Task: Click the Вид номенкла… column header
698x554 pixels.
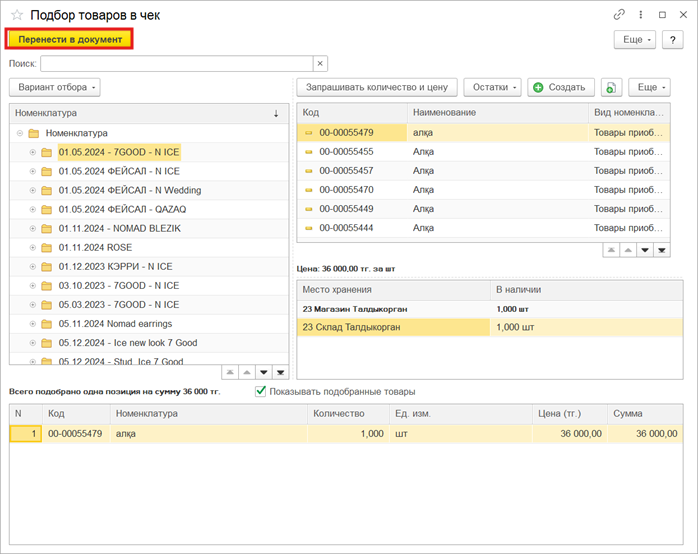Action: tap(629, 113)
